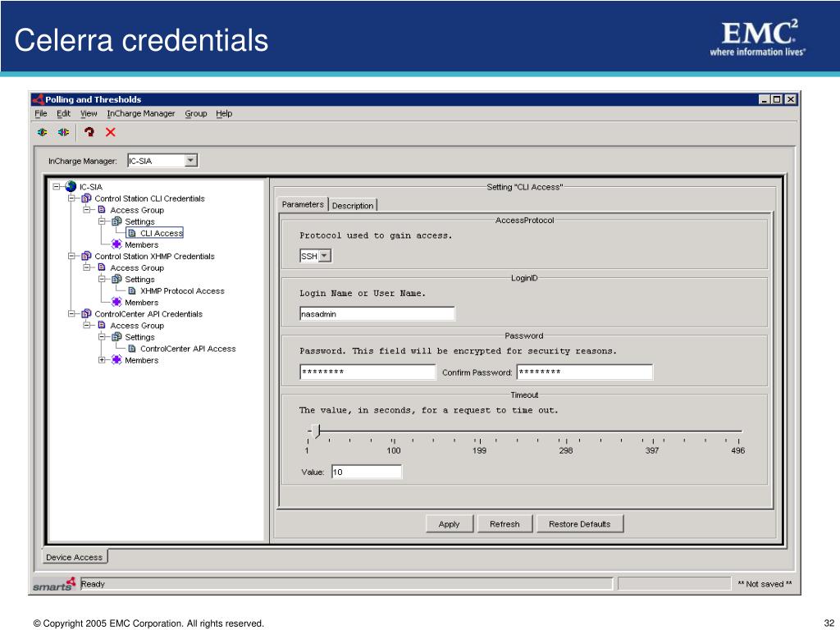Select the Device Access tab
Screen dimensions: 840x630
pos(74,557)
